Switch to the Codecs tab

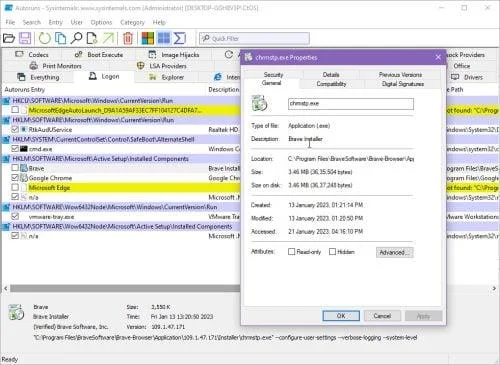[x=32, y=55]
